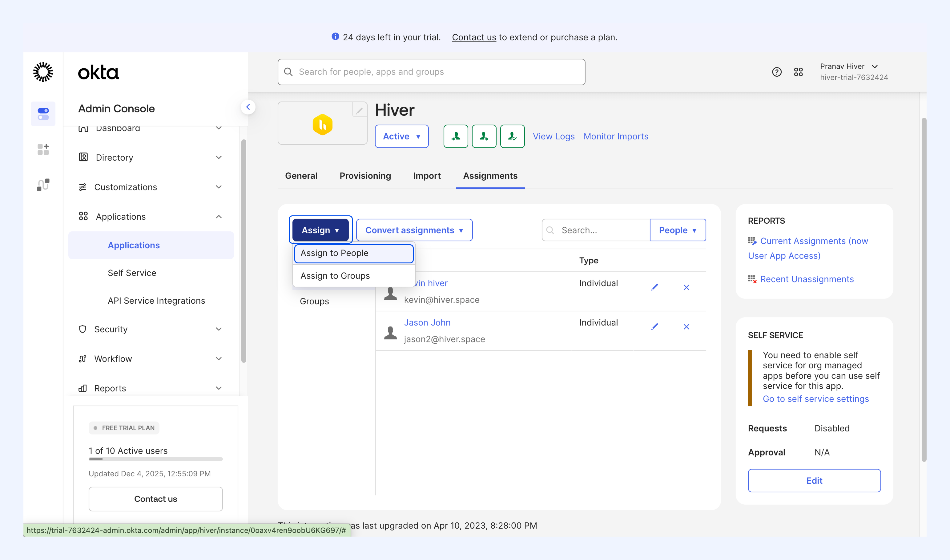Click Jason John's avatar icon
950x560 pixels.
tap(390, 332)
